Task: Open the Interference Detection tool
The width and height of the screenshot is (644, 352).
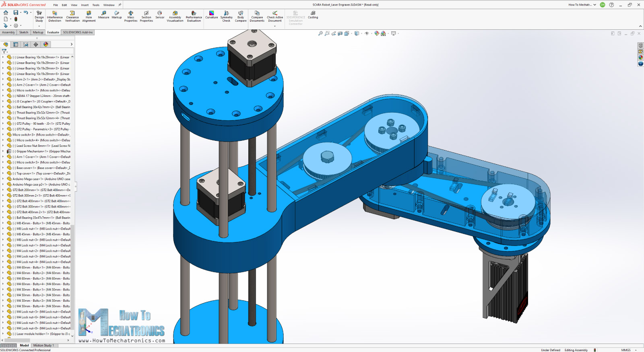Action: point(55,16)
